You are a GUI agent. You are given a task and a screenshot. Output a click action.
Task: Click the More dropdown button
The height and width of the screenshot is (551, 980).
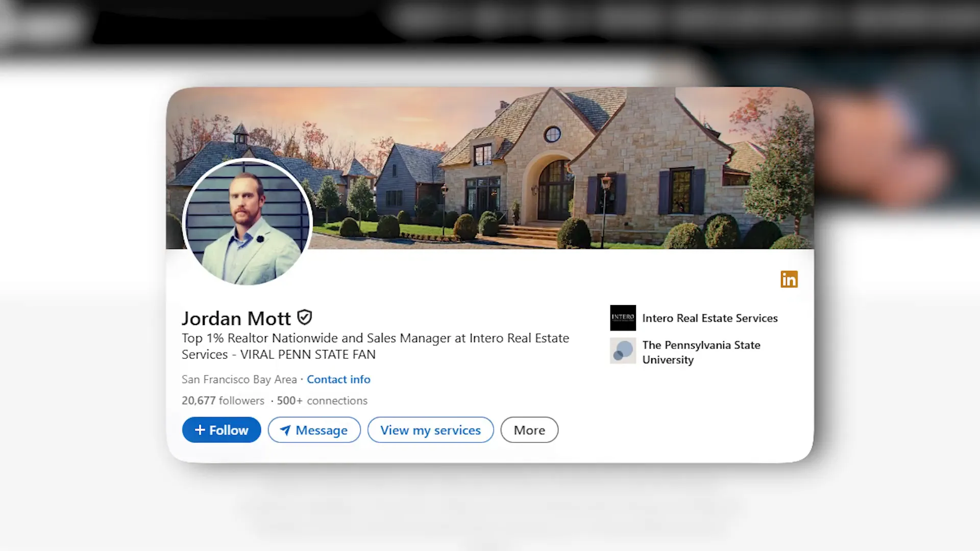(x=529, y=429)
